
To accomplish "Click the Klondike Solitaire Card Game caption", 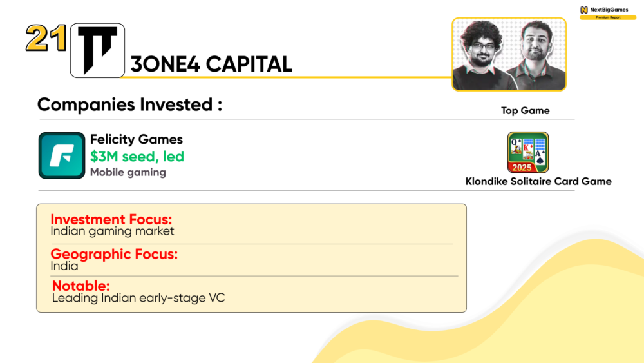I will [x=538, y=181].
